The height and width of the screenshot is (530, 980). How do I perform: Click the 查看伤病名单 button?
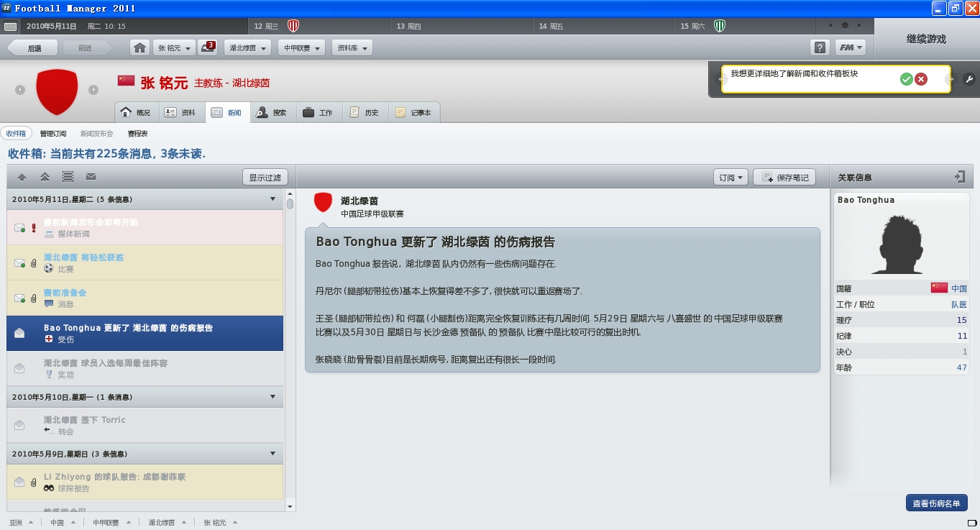(x=936, y=503)
